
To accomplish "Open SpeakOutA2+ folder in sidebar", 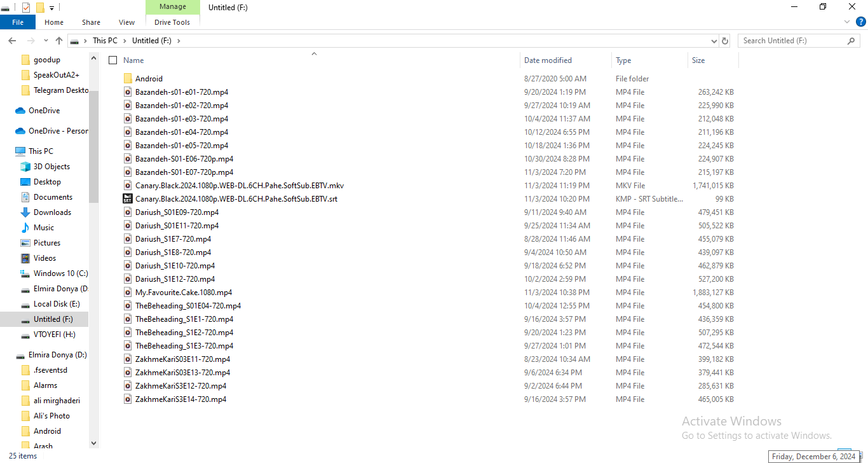I will (57, 75).
